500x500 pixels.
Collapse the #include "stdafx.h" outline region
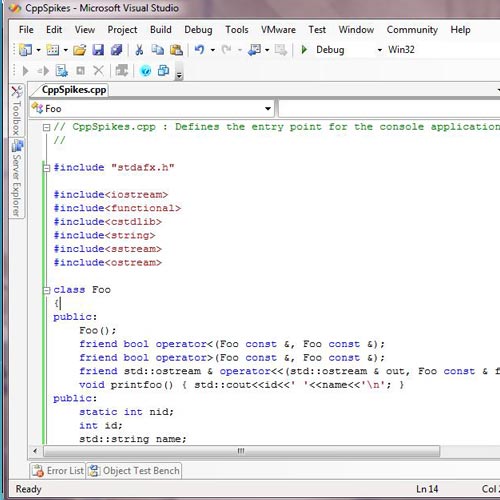[46, 168]
